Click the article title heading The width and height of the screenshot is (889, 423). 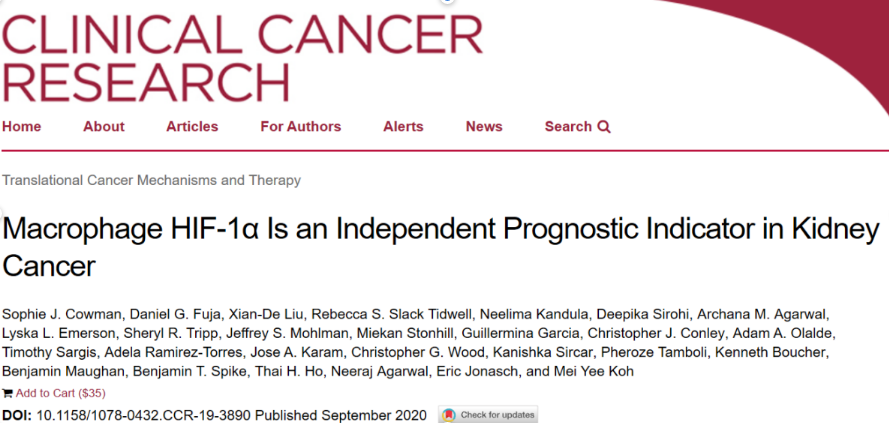[x=441, y=248]
